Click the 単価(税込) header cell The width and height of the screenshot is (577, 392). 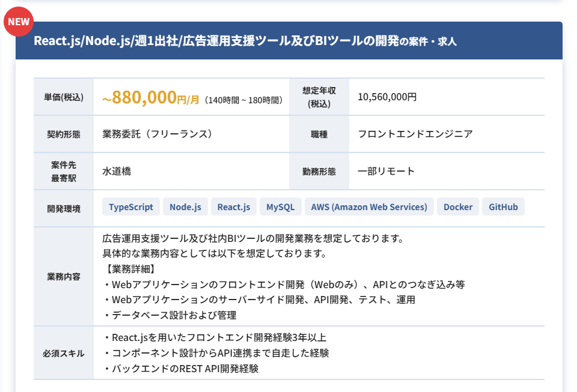pos(63,97)
